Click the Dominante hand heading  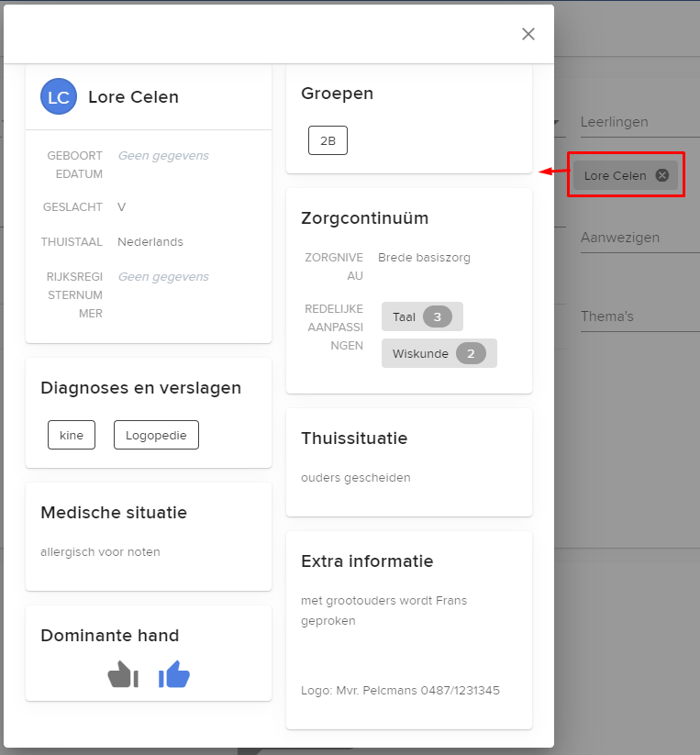tap(110, 635)
